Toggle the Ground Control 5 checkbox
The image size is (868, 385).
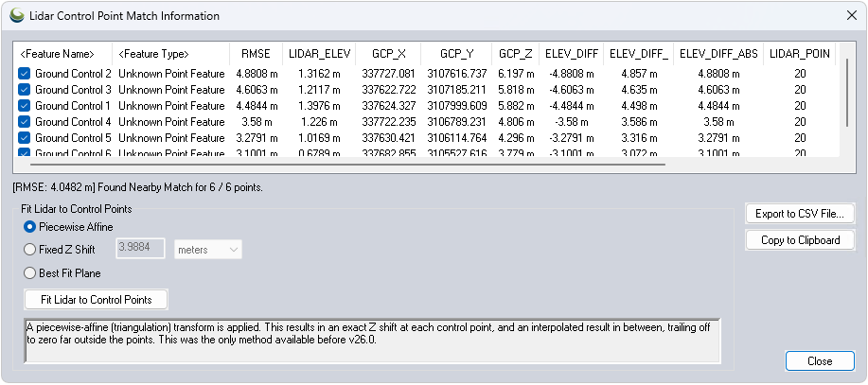(x=25, y=138)
